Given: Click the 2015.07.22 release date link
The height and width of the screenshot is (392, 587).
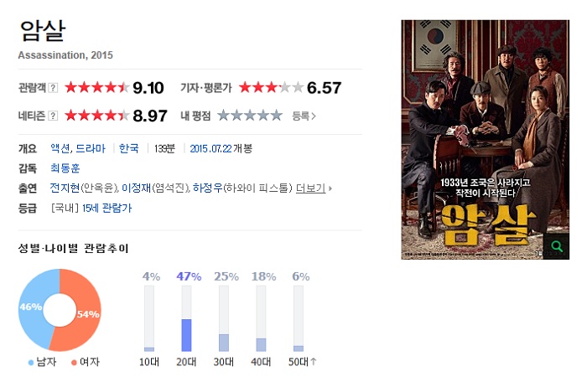Looking at the screenshot, I should click(210, 149).
